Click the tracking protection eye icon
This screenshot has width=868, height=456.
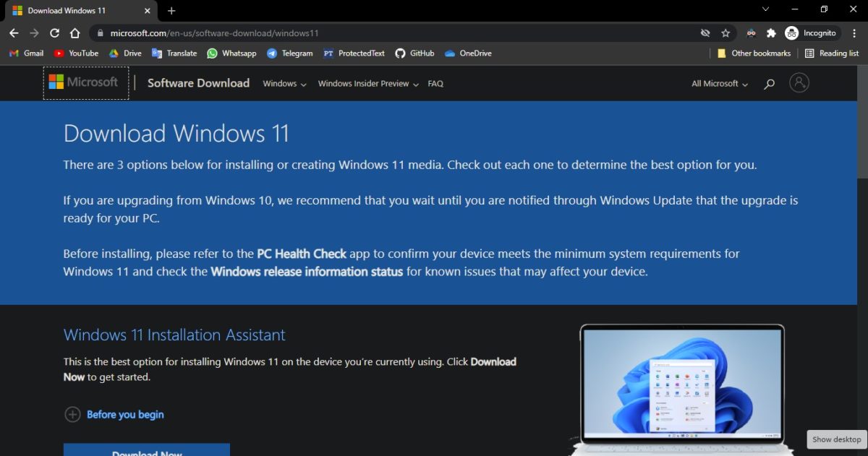(705, 33)
